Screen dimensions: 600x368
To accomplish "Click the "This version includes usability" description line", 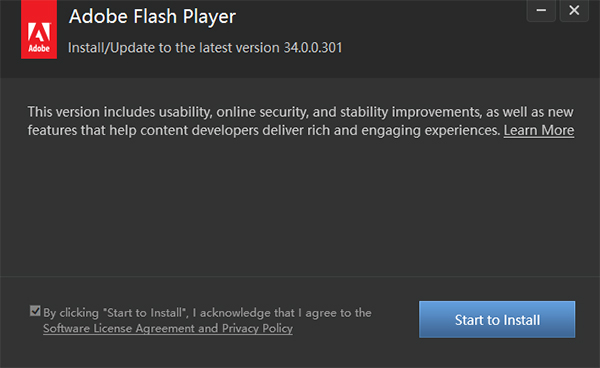I will tap(300, 112).
